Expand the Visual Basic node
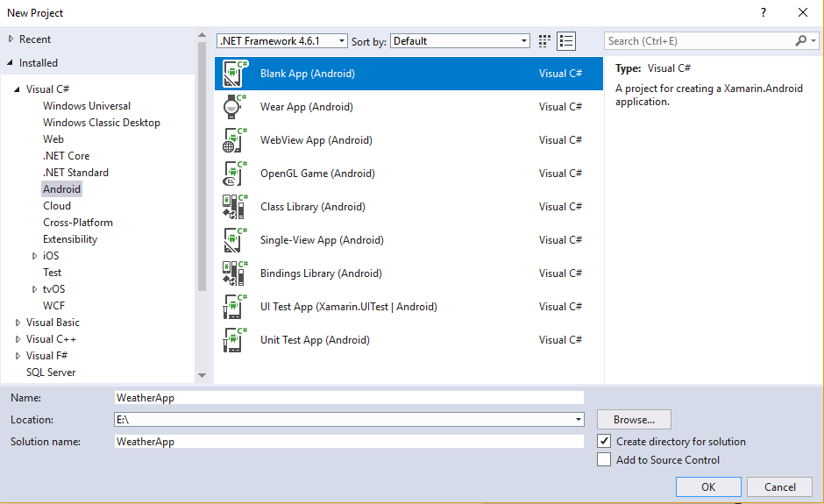824x504 pixels. 18,323
